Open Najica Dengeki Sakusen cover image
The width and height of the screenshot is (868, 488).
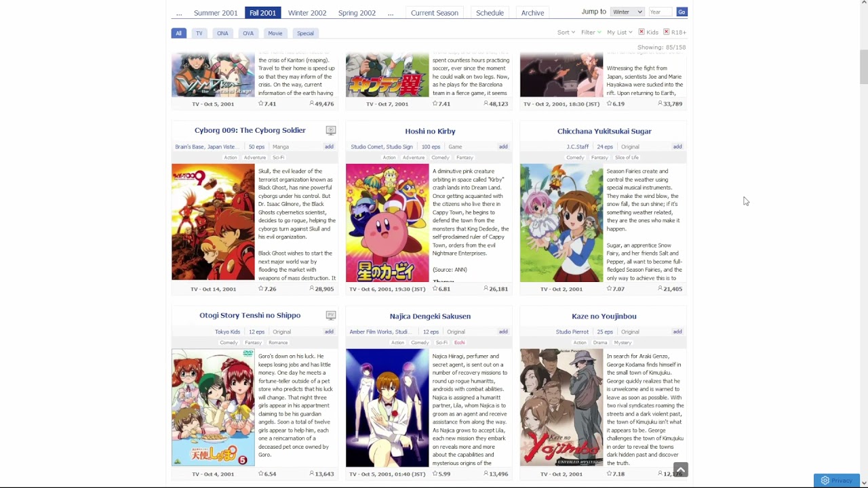pos(387,407)
